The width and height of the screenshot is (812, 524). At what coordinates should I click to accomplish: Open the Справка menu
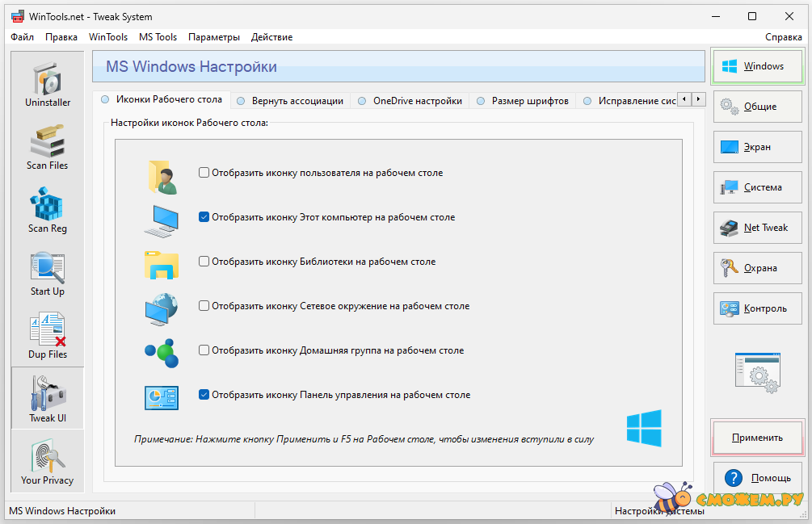(784, 37)
